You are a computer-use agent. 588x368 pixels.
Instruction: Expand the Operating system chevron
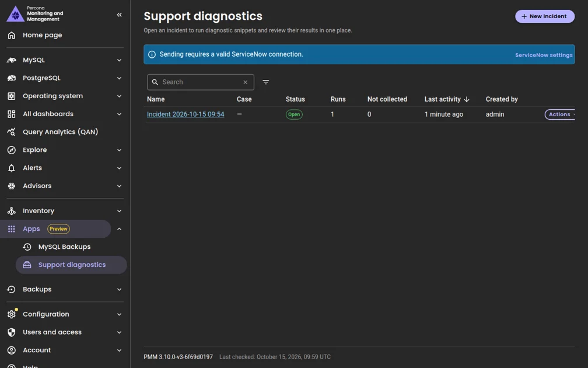119,96
